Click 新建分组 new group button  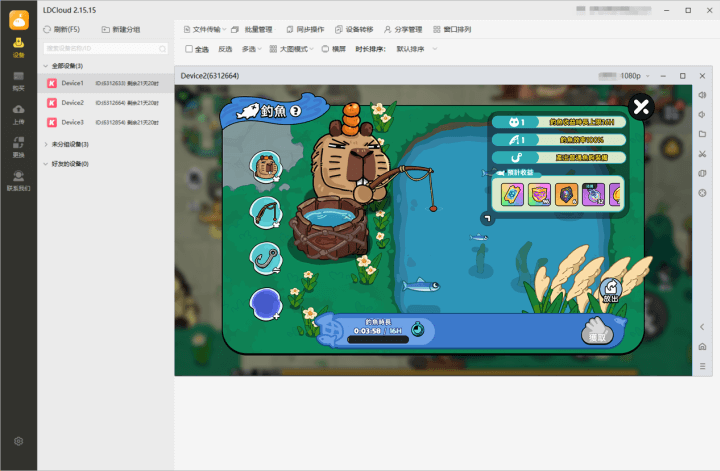point(121,29)
